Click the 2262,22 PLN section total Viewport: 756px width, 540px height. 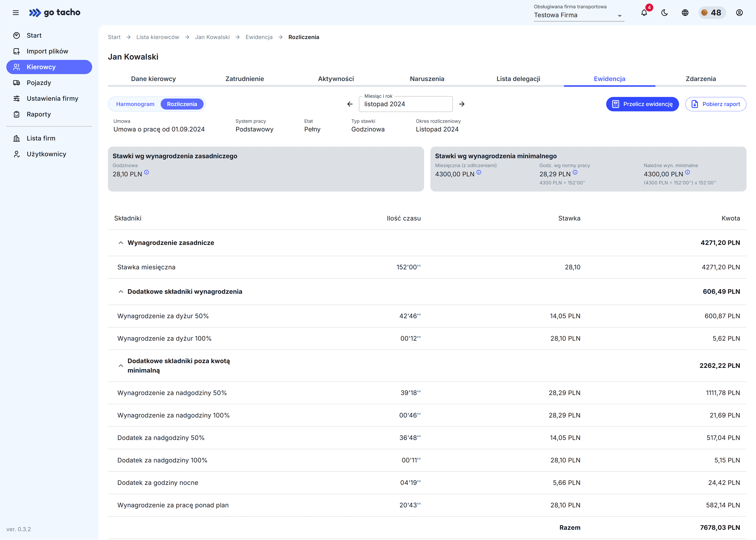(719, 366)
